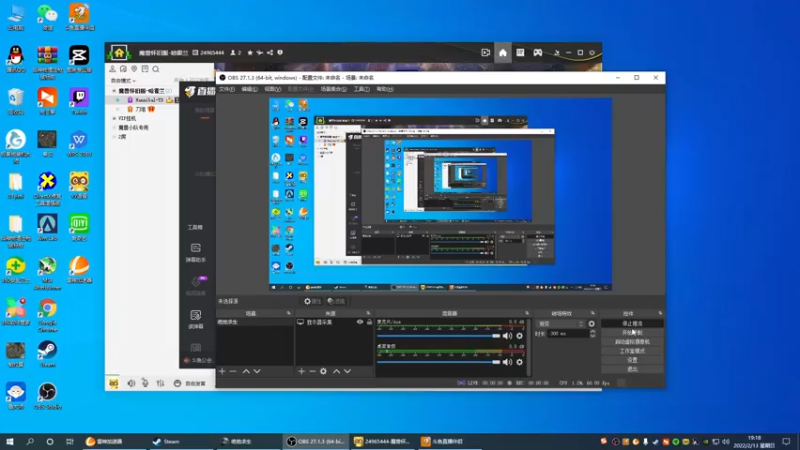Screen dimensions: 800x450
Task: Click microphone icon in chat window bottom bar
Action: coord(145,383)
